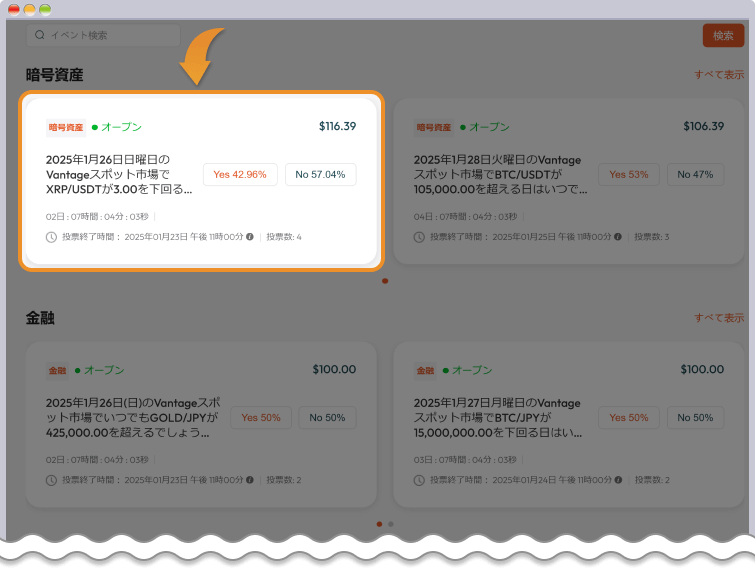Click オープン status in BTC/USDT card
The width and height of the screenshot is (755, 571).
pyautogui.click(x=485, y=127)
